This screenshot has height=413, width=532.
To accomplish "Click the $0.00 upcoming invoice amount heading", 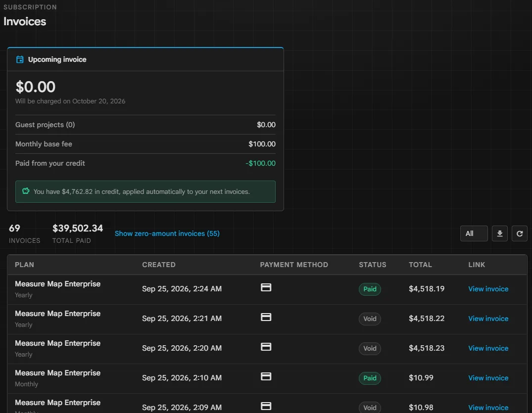I will 36,87.
